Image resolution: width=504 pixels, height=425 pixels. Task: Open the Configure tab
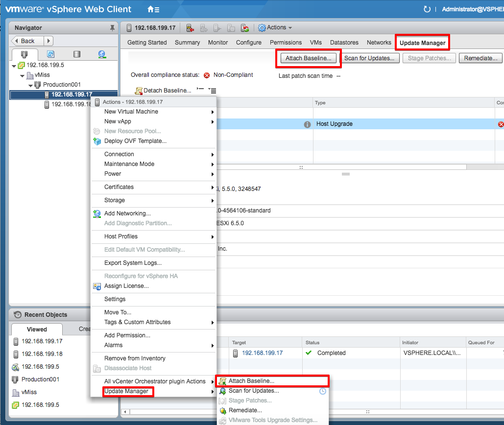[249, 43]
